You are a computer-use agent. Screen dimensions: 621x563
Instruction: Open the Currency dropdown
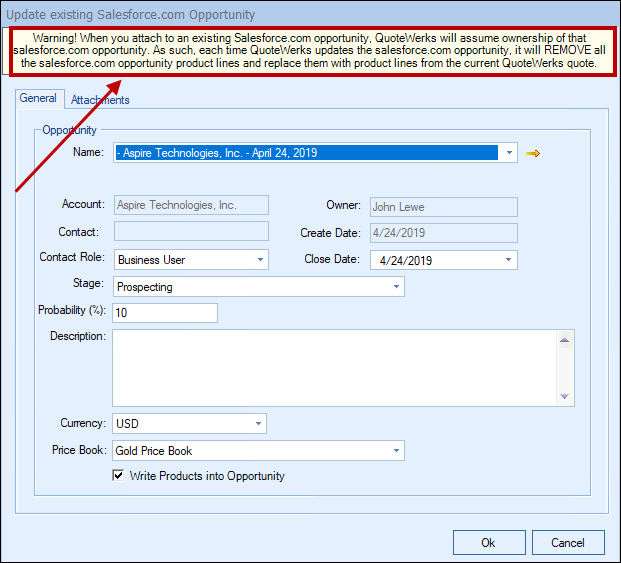258,424
